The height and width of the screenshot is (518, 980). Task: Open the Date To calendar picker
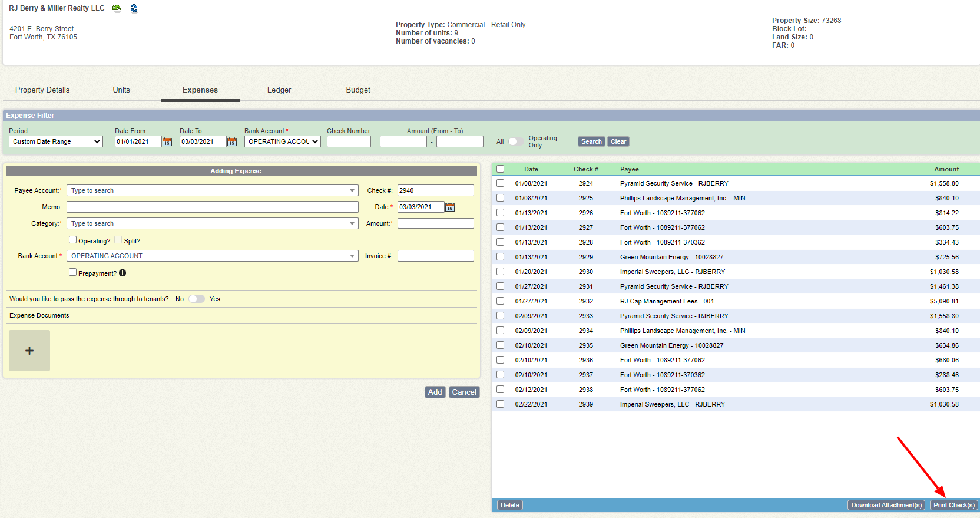pyautogui.click(x=232, y=142)
